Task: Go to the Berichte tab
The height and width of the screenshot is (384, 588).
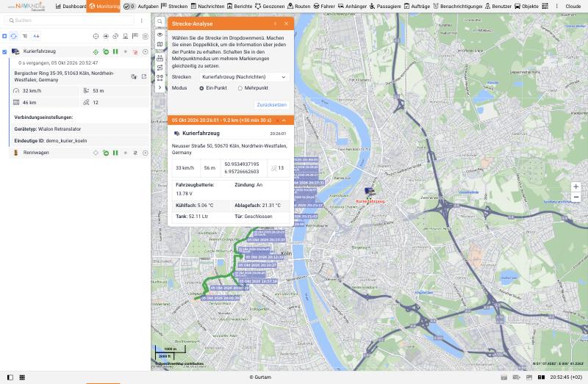Action: click(240, 7)
